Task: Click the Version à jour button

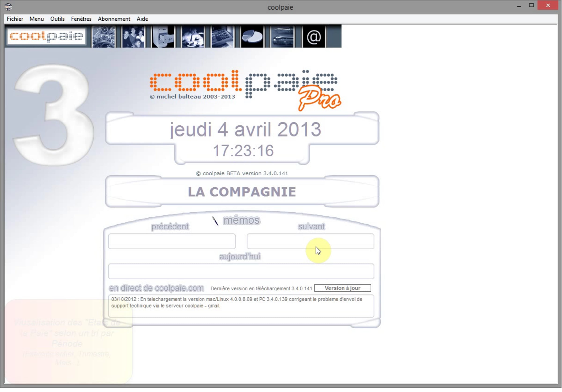Action: coord(342,288)
